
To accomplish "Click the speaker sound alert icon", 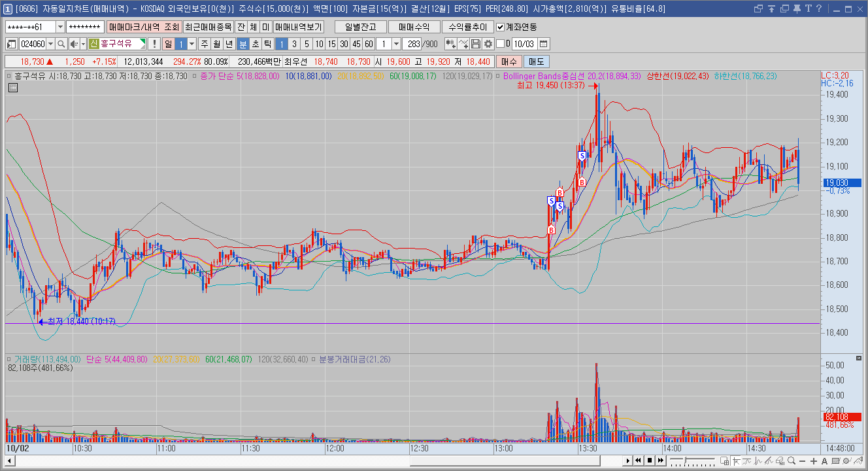I will click(74, 44).
